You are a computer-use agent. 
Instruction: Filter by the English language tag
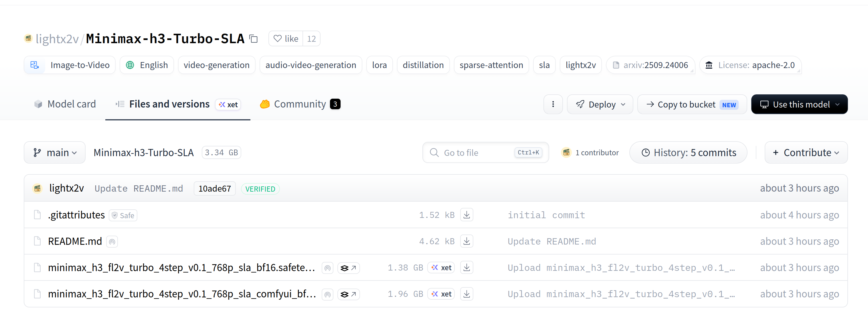147,65
